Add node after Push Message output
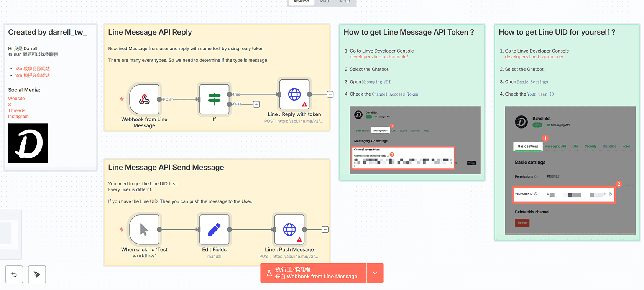644x290 pixels. (325, 230)
